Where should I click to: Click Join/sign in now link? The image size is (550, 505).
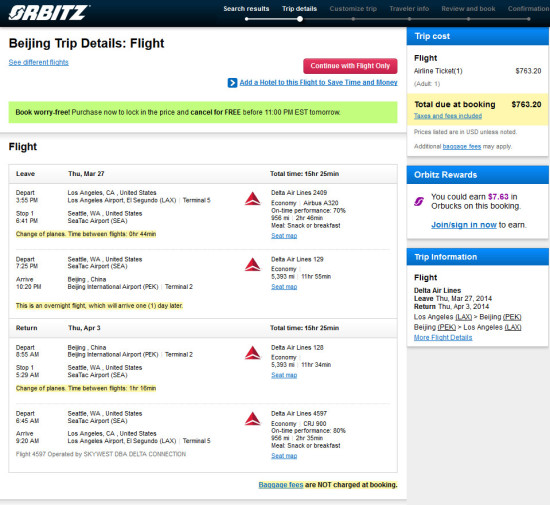(x=464, y=225)
